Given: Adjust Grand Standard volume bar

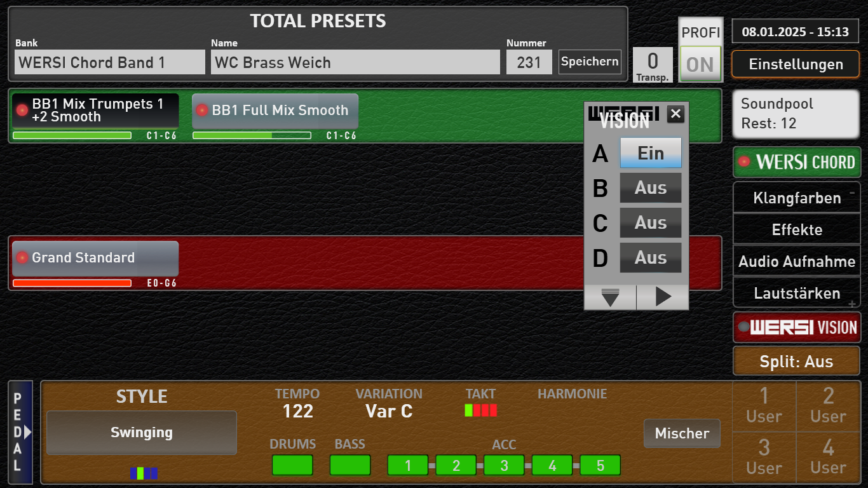Looking at the screenshot, I should pyautogui.click(x=72, y=283).
